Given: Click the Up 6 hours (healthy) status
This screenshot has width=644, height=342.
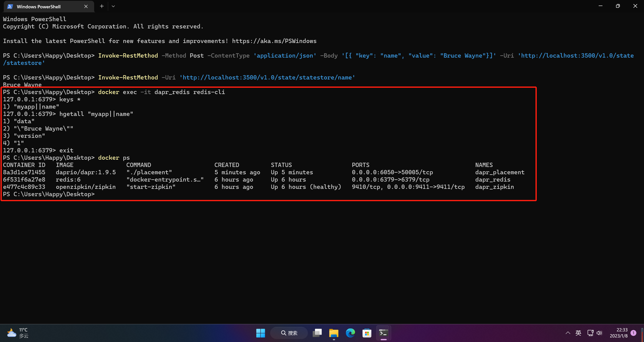Looking at the screenshot, I should click(306, 187).
